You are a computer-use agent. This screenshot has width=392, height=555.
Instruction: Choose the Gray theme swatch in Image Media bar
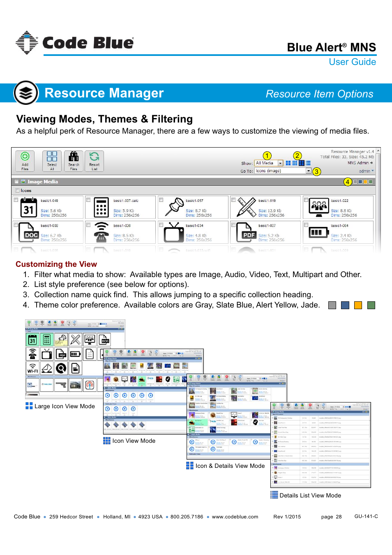click(355, 182)
